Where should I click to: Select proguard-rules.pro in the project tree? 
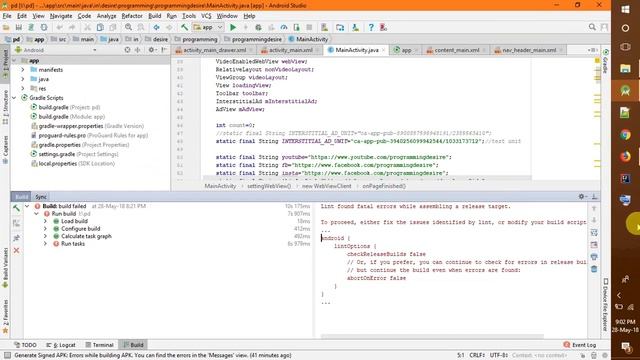point(89,136)
